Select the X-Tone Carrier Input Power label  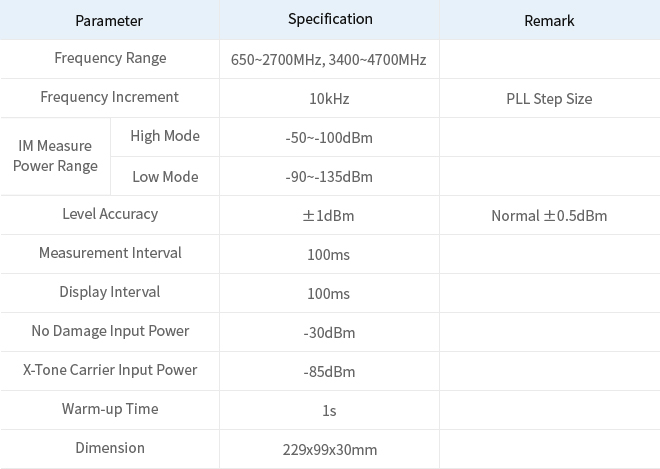pyautogui.click(x=110, y=370)
